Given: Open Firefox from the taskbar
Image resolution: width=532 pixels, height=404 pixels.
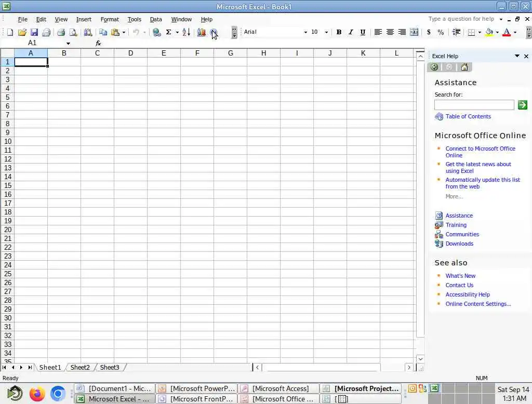Looking at the screenshot, I should point(37,394).
